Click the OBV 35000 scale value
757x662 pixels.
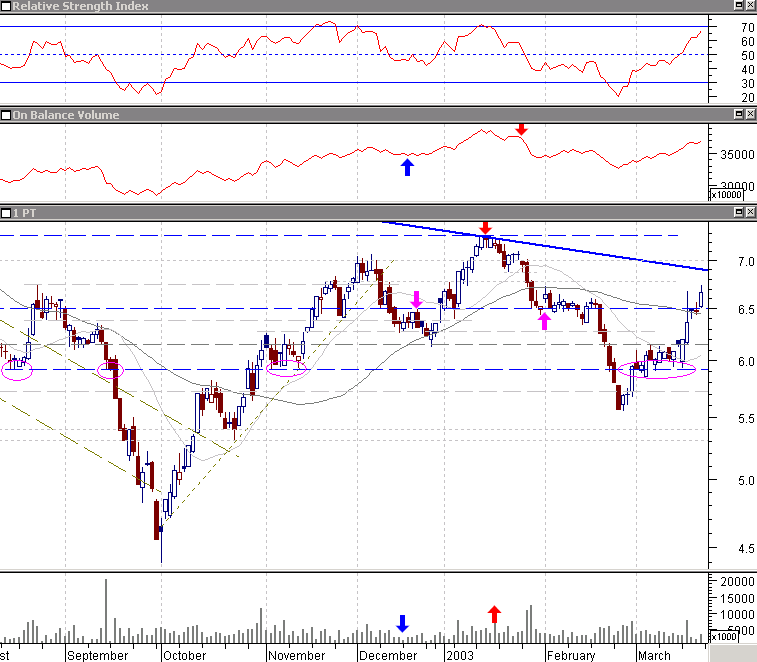point(737,155)
